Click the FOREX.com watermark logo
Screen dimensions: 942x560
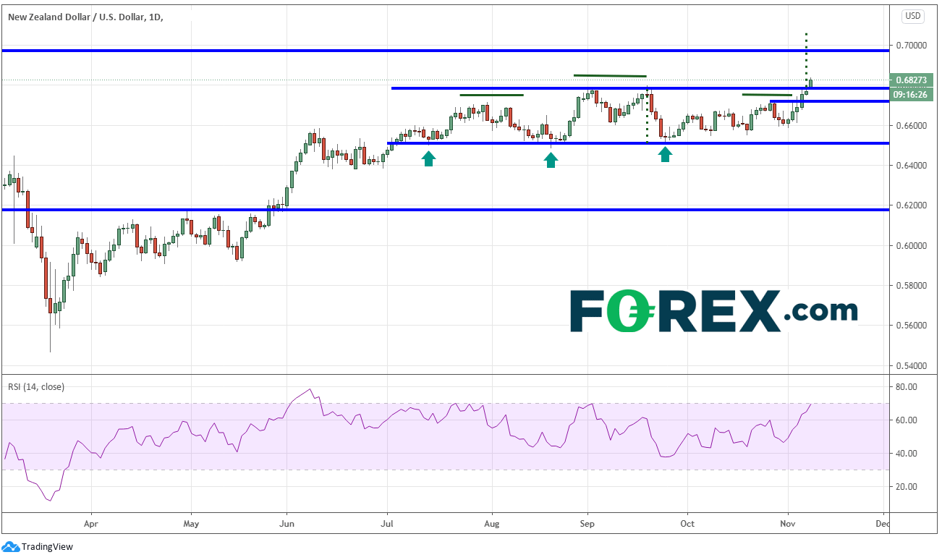pyautogui.click(x=713, y=311)
